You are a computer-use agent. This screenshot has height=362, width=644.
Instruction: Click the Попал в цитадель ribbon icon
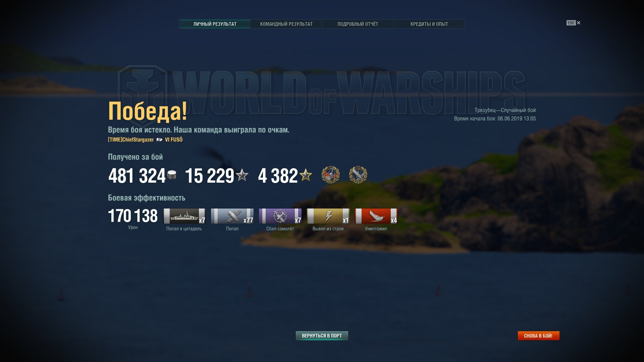(x=184, y=216)
